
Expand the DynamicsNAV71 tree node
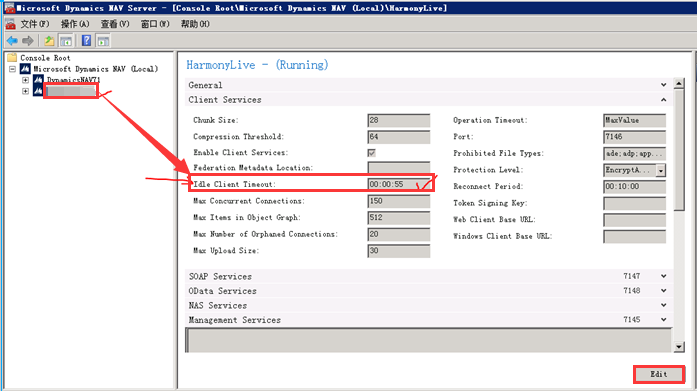[25, 80]
